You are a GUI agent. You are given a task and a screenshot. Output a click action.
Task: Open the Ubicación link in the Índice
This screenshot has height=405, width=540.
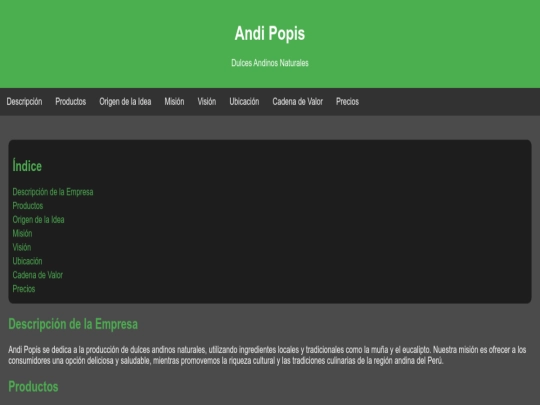(x=27, y=261)
